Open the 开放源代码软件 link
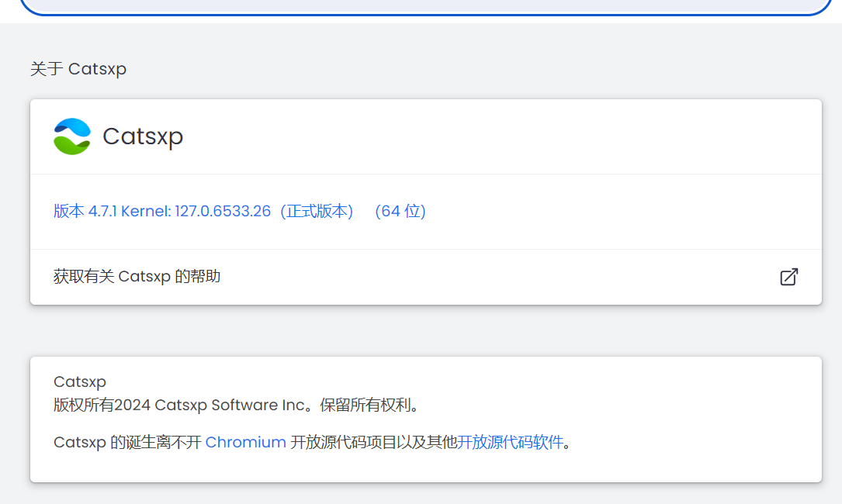The image size is (842, 504). [510, 442]
